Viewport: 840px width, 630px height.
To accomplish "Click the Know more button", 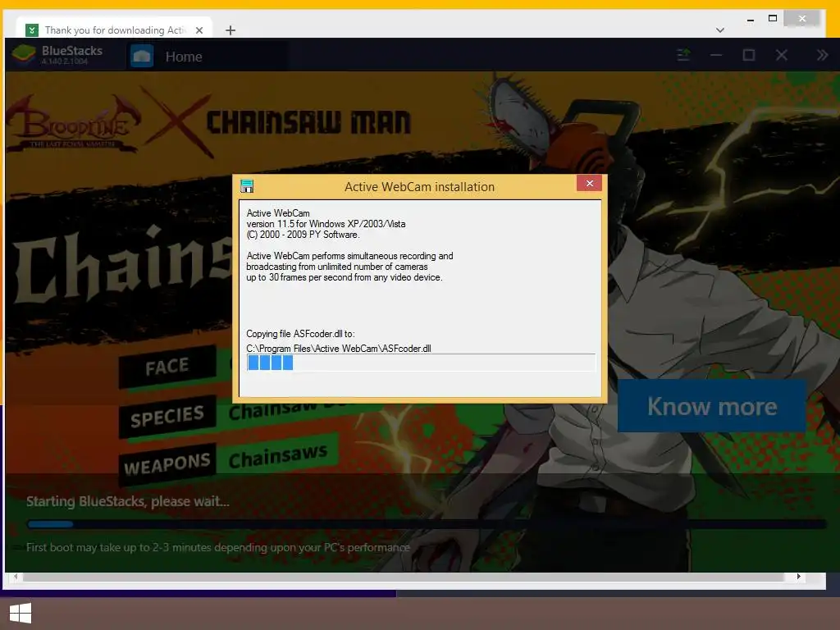I will [x=712, y=406].
